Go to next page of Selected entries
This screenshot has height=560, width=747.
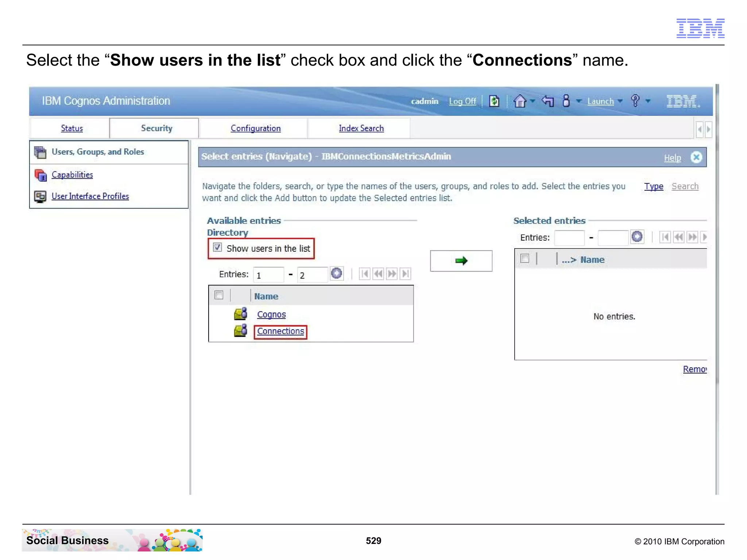point(692,237)
